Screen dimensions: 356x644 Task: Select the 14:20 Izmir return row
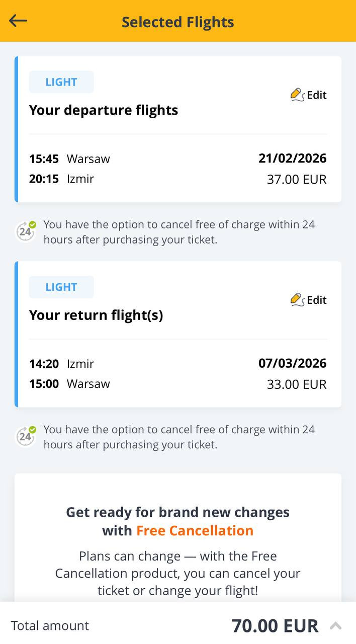[61, 364]
